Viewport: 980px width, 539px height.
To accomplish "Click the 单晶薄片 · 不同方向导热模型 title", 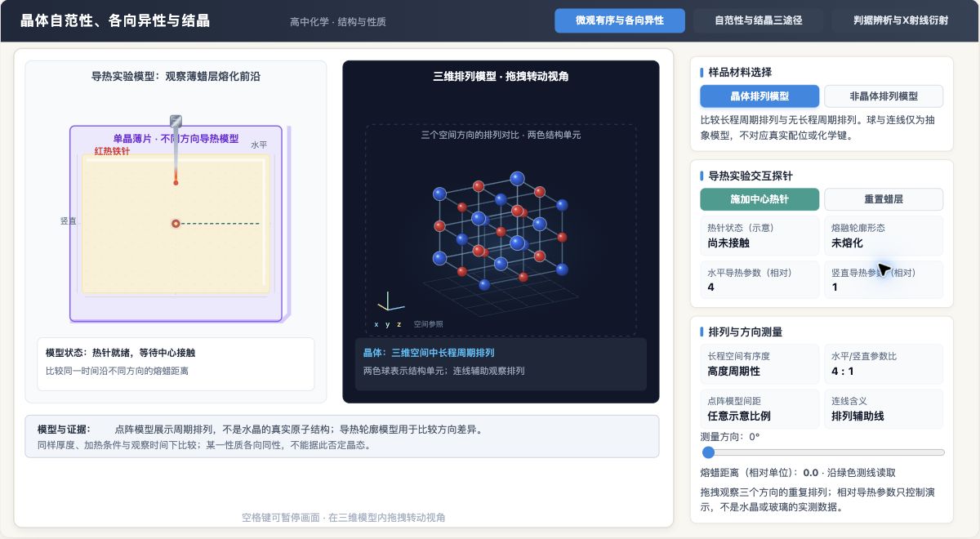I will (176, 139).
